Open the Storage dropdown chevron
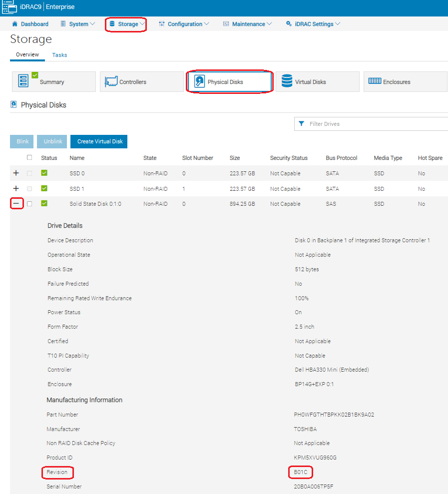This screenshot has width=448, height=494. 142,24
